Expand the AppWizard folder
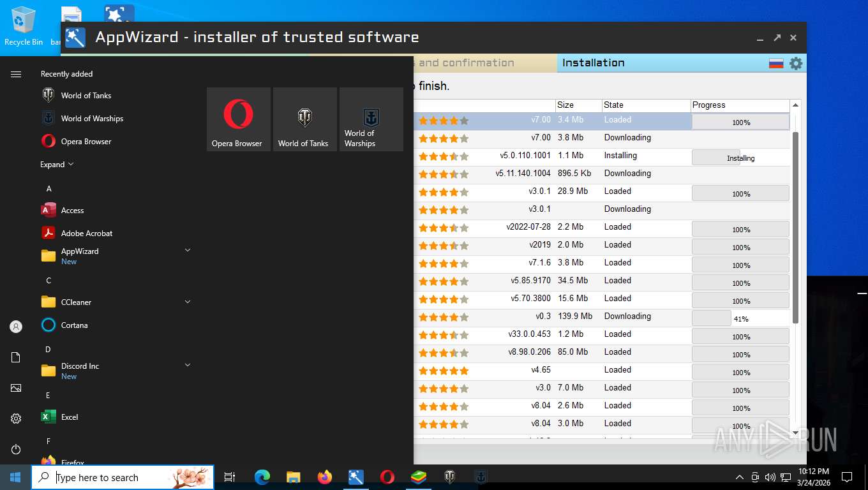 188,251
